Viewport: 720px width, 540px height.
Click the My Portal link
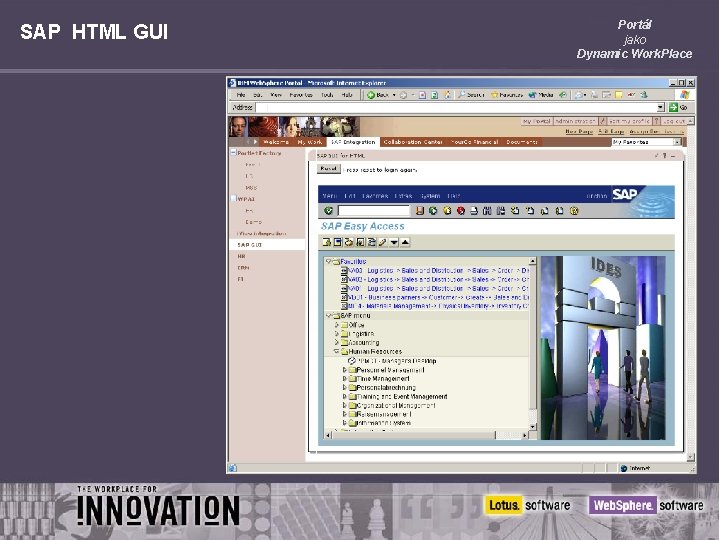pos(536,121)
